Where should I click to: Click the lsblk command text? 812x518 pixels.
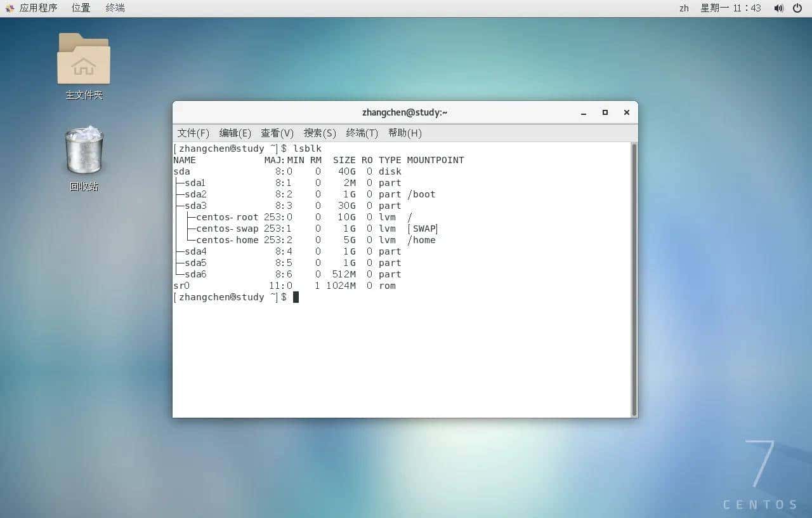pos(307,149)
